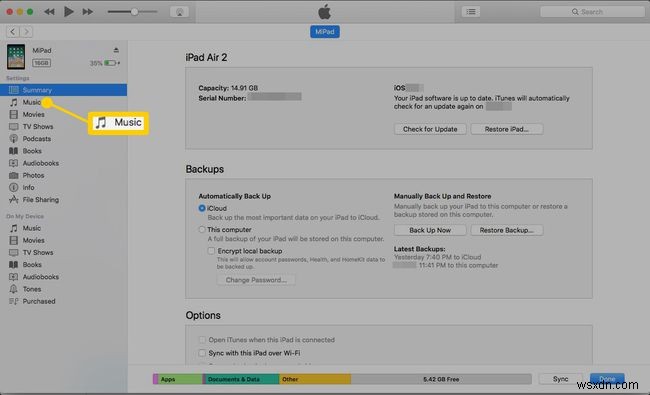Select the MiPad device tab button
Image resolution: width=650 pixels, height=395 pixels.
325,32
